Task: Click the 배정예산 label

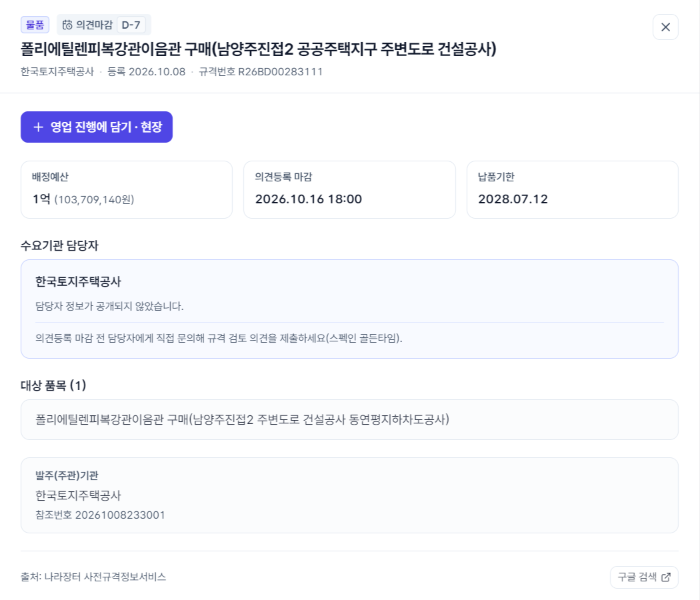Action: pos(50,177)
